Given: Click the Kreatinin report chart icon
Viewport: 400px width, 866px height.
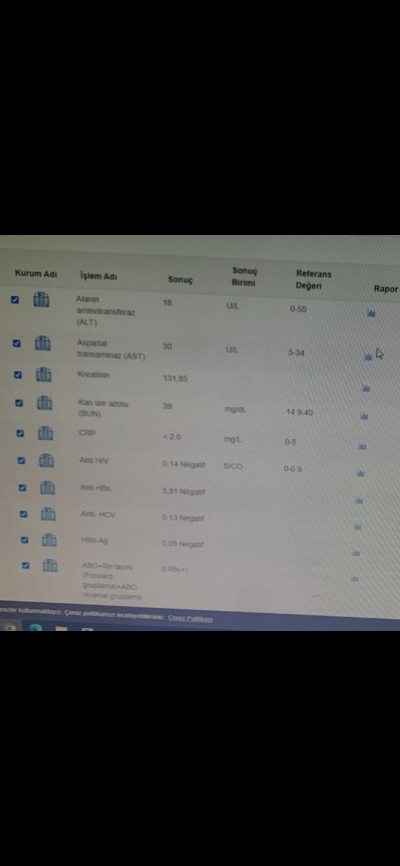Looking at the screenshot, I should [366, 388].
